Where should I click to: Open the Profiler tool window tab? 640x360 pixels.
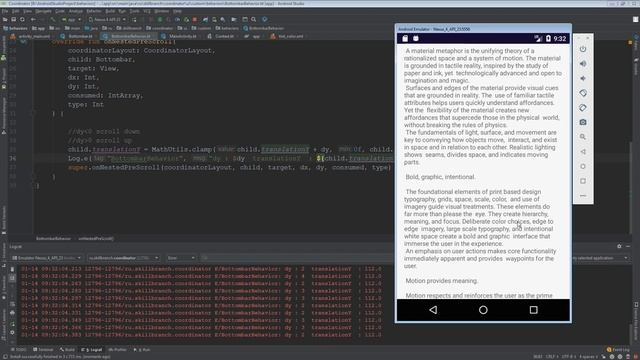(x=118, y=350)
